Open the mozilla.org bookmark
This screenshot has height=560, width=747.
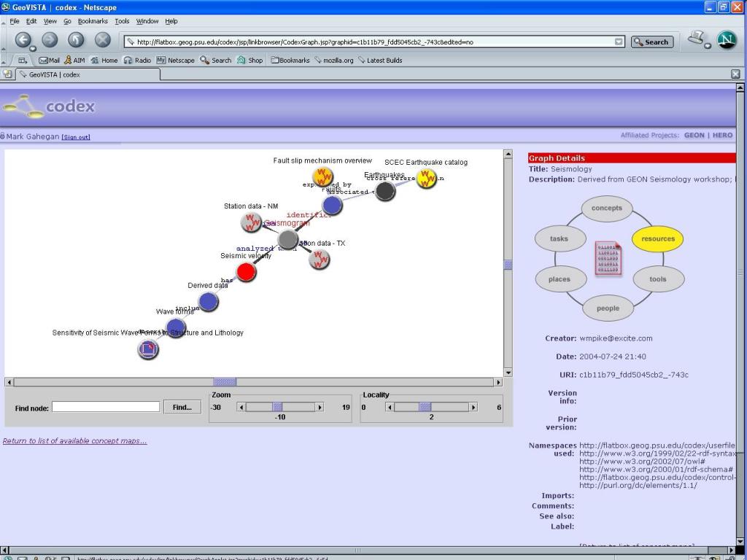point(334,61)
